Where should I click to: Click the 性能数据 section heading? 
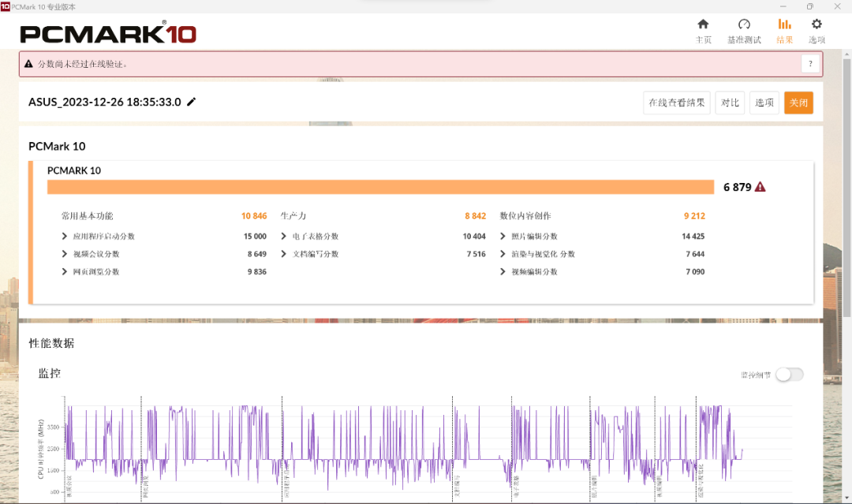(x=51, y=343)
